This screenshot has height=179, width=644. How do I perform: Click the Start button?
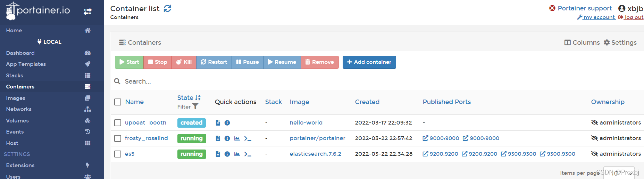pyautogui.click(x=129, y=62)
